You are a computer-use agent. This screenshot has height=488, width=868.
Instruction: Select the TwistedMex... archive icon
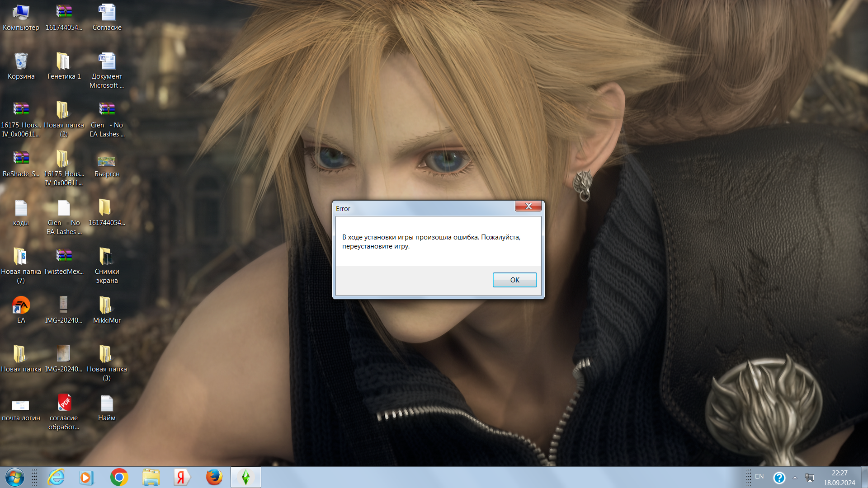[x=64, y=262]
